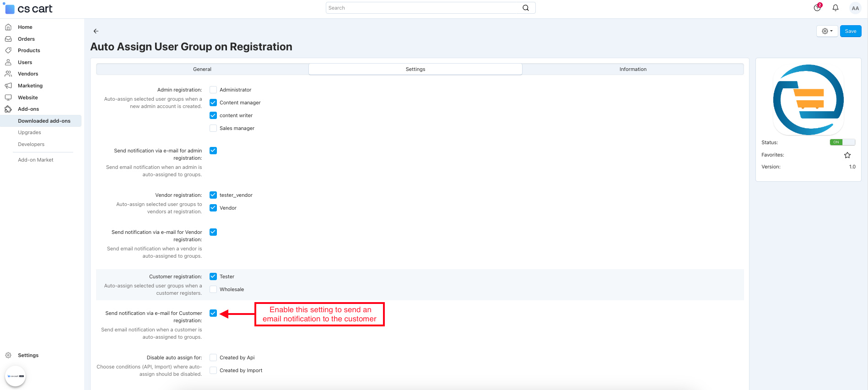This screenshot has width=868, height=390.
Task: Click the back arrow icon
Action: pyautogui.click(x=96, y=31)
